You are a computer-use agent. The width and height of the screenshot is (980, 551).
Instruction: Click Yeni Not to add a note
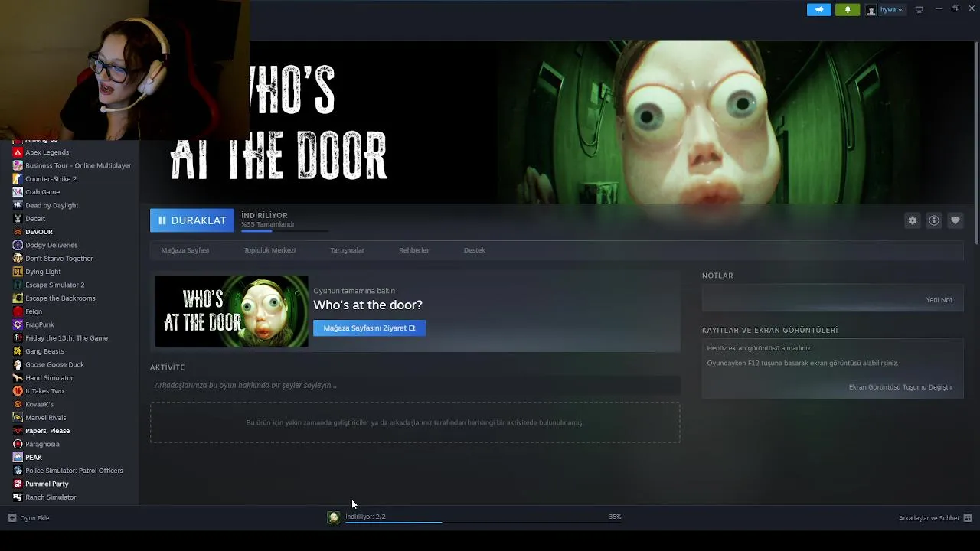click(x=939, y=300)
